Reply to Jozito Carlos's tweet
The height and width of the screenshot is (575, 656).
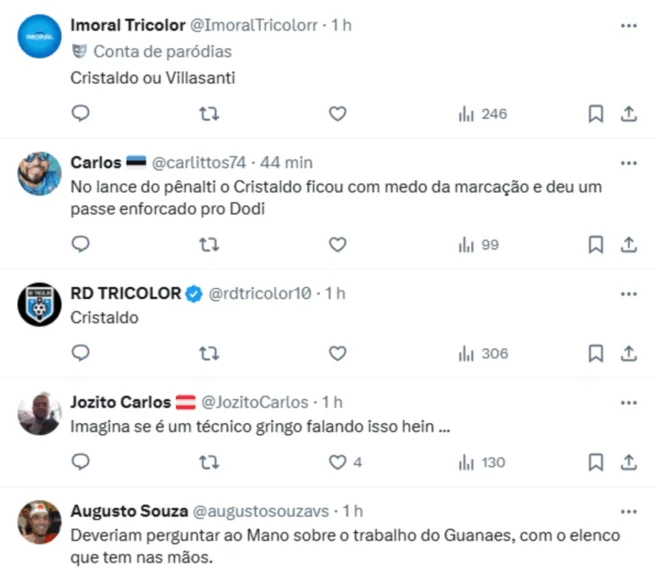point(82,462)
